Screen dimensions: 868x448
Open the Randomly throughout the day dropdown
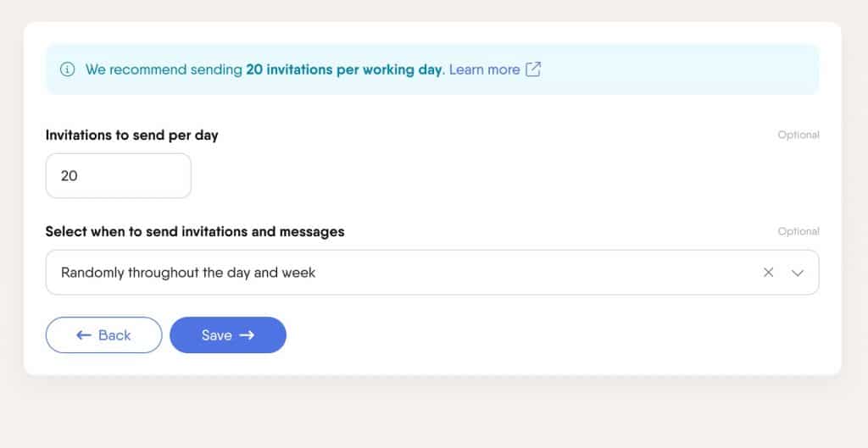[x=432, y=272]
